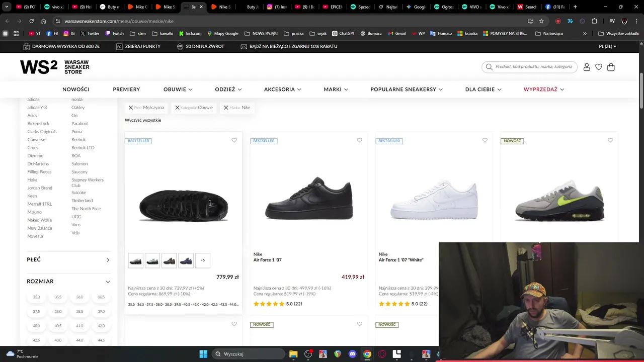Expand the DLA CIEBIE dropdown
This screenshot has width=644, height=362.
[x=484, y=89]
